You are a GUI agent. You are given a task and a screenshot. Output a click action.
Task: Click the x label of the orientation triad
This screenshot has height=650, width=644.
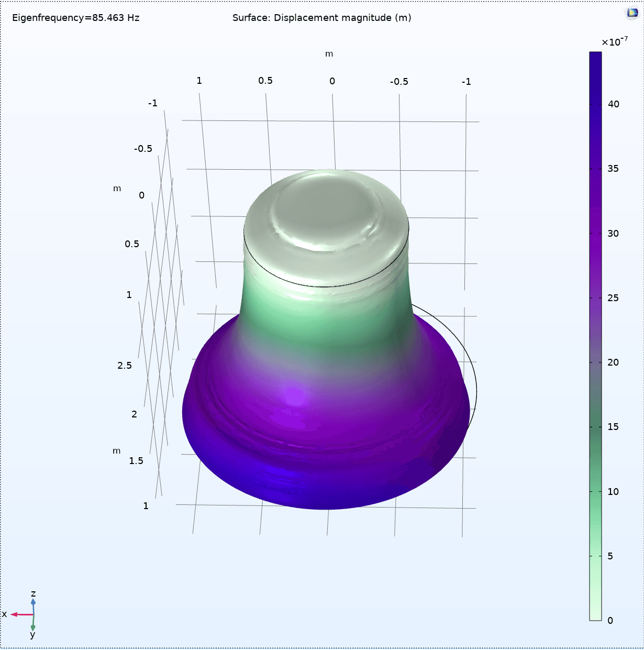tap(4, 613)
